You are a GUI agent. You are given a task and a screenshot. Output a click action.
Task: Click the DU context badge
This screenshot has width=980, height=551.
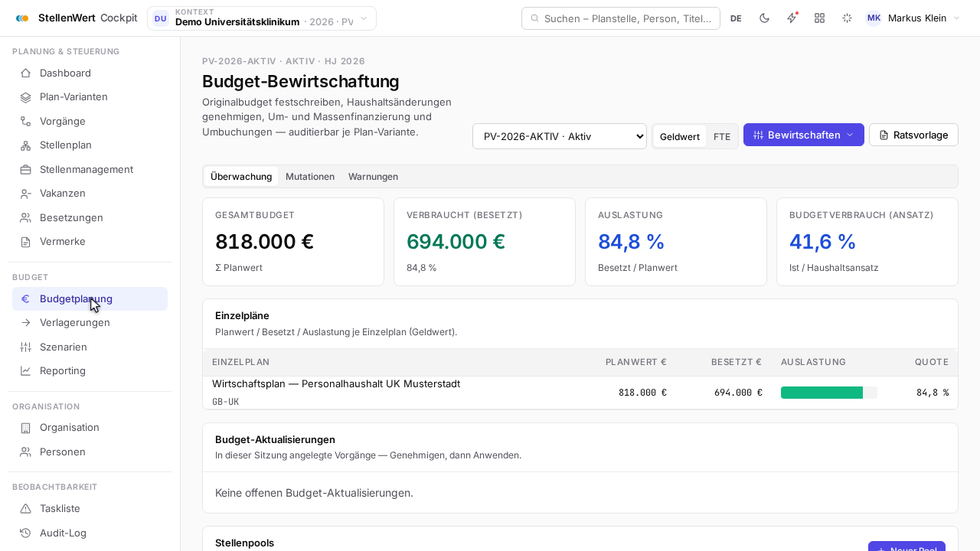click(x=161, y=18)
